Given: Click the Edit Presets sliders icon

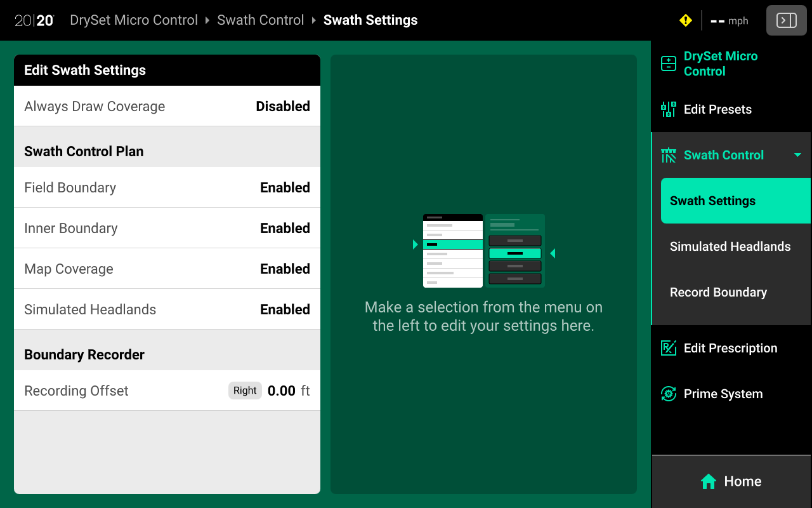Looking at the screenshot, I should [669, 109].
